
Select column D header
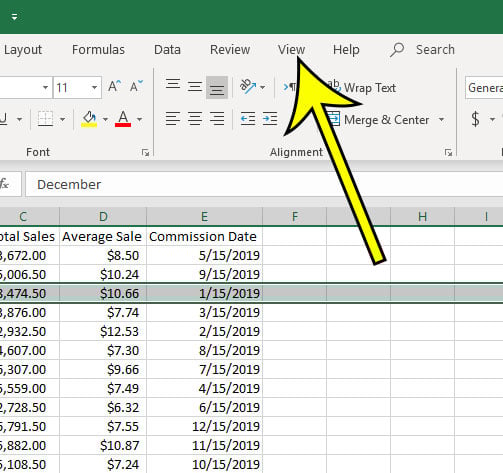click(103, 217)
